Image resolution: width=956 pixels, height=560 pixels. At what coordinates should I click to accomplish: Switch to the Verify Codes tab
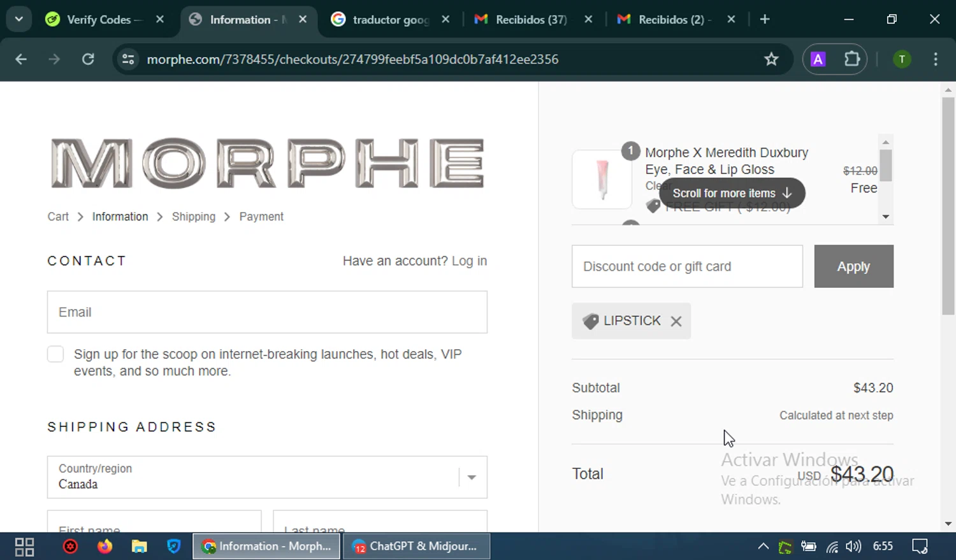coord(105,19)
